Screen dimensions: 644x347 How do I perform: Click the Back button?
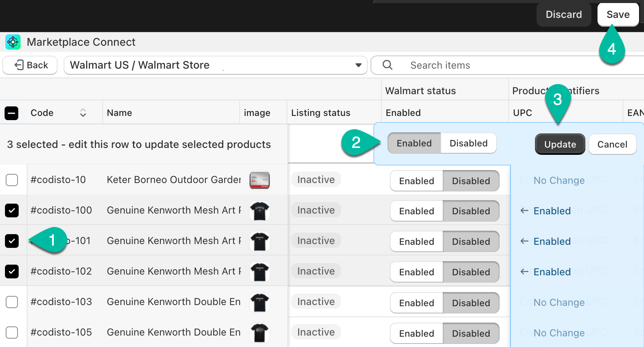coord(30,65)
